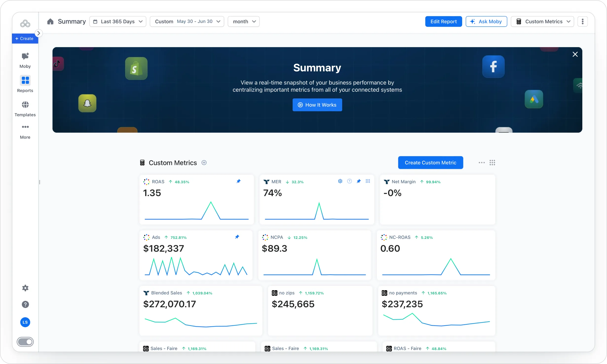Click settings gear in sidebar

[25, 288]
